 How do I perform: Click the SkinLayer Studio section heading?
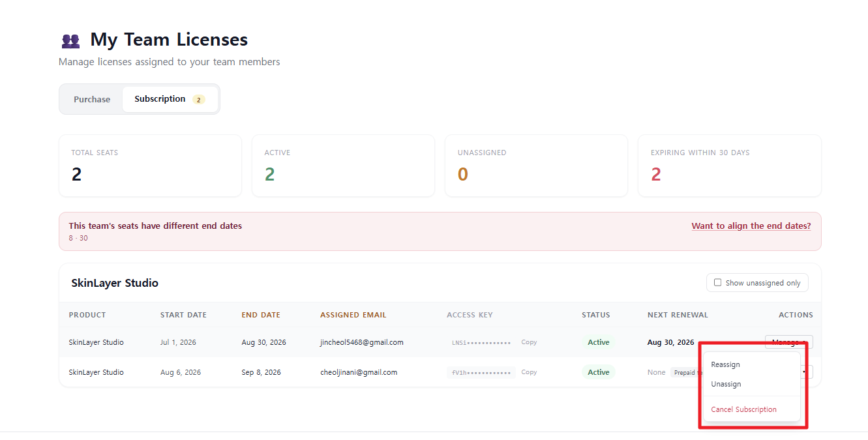click(x=115, y=283)
